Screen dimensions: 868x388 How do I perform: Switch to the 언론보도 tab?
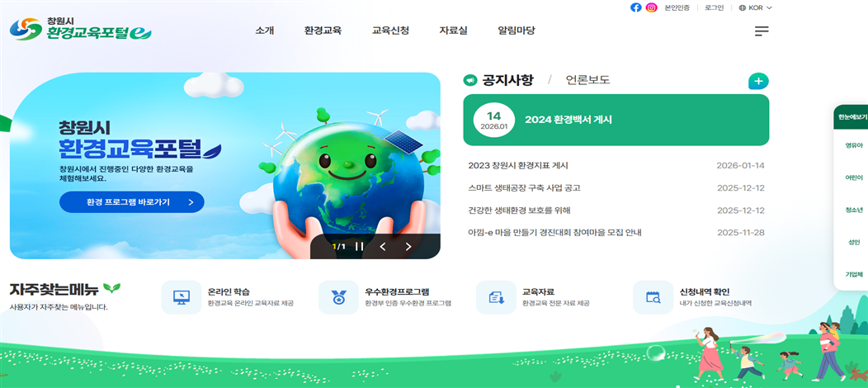pos(588,80)
